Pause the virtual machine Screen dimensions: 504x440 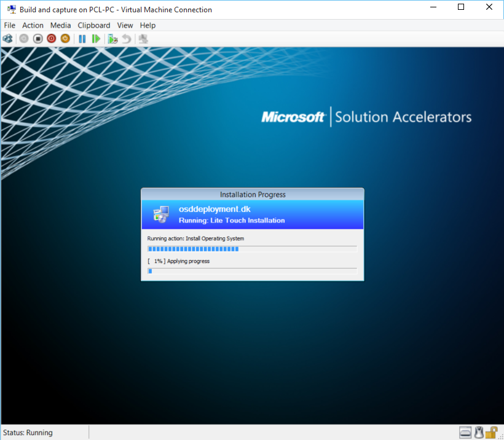82,39
